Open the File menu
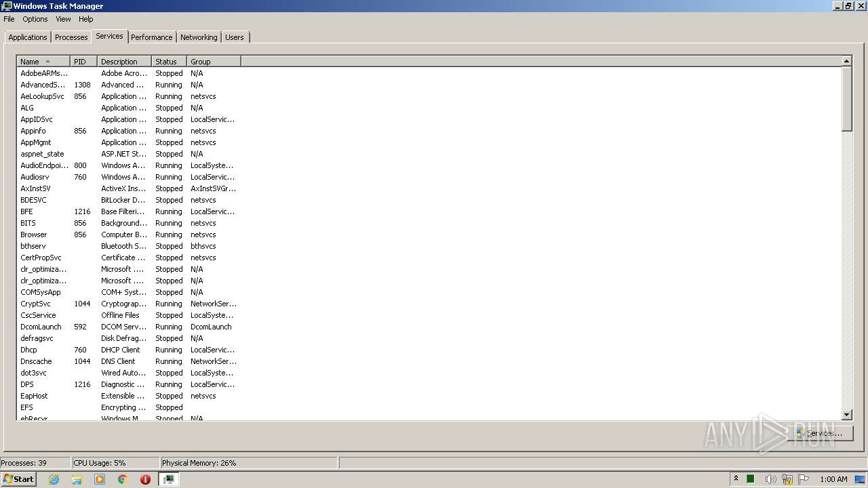The width and height of the screenshot is (868, 488). (x=9, y=19)
